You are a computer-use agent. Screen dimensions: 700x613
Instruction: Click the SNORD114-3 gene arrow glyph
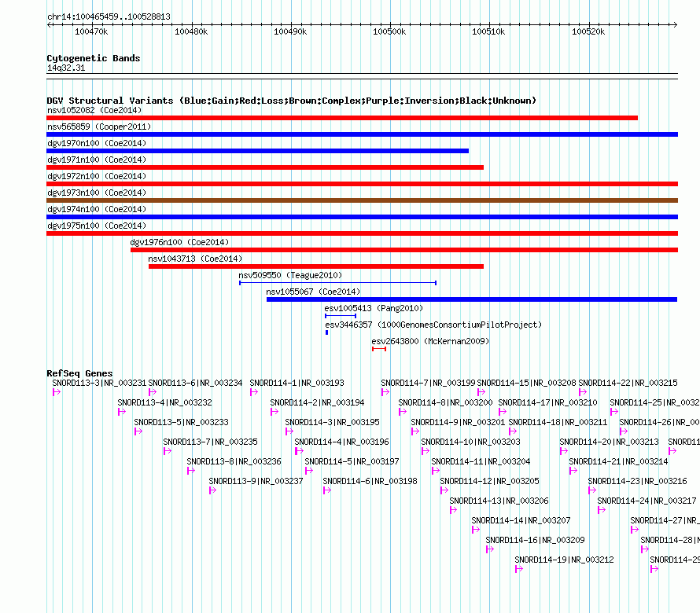289,431
